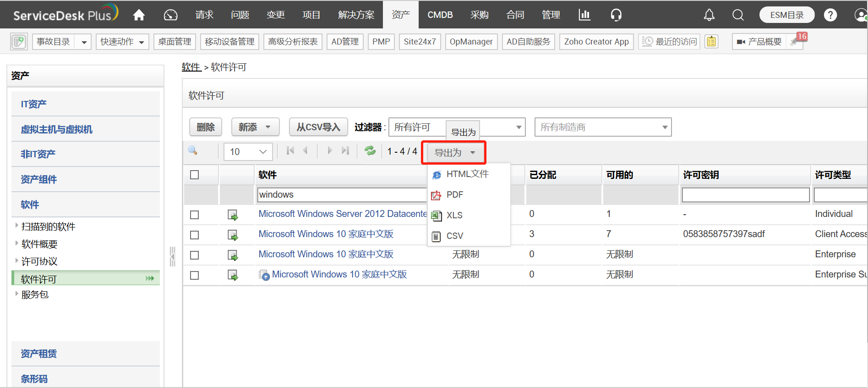The height and width of the screenshot is (388, 868).
Task: Select CSV export option
Action: point(454,236)
